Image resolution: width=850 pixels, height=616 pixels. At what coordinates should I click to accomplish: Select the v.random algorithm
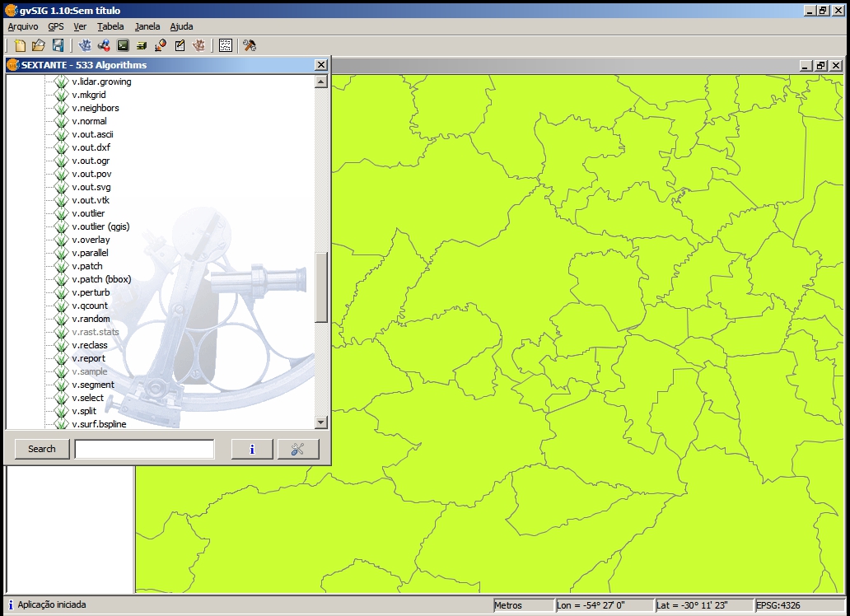coord(91,319)
